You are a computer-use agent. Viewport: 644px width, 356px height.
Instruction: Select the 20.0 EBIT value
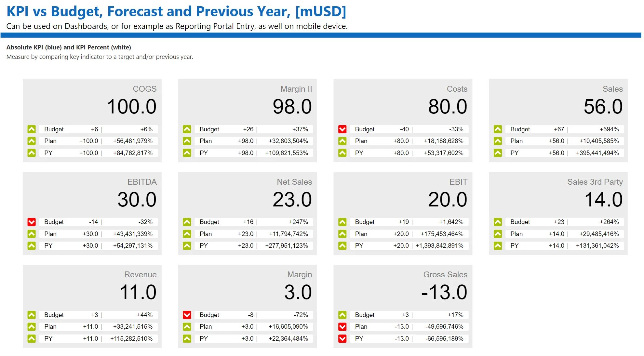448,199
